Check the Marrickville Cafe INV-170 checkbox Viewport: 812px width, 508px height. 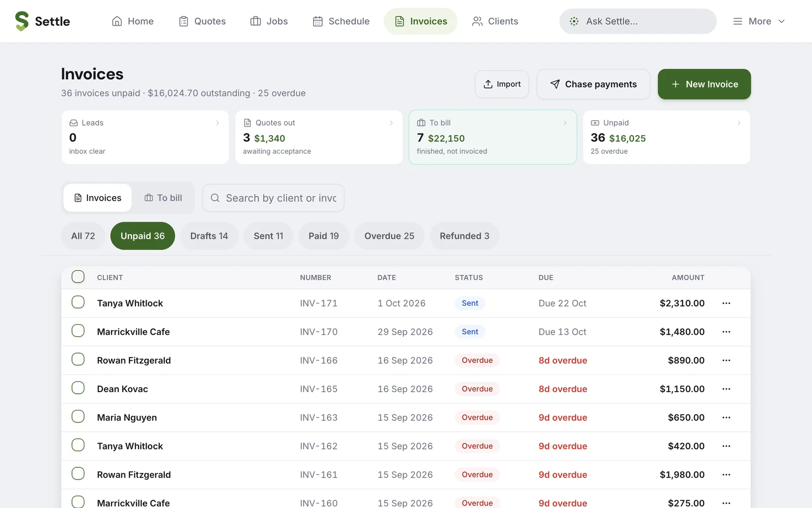click(x=78, y=331)
